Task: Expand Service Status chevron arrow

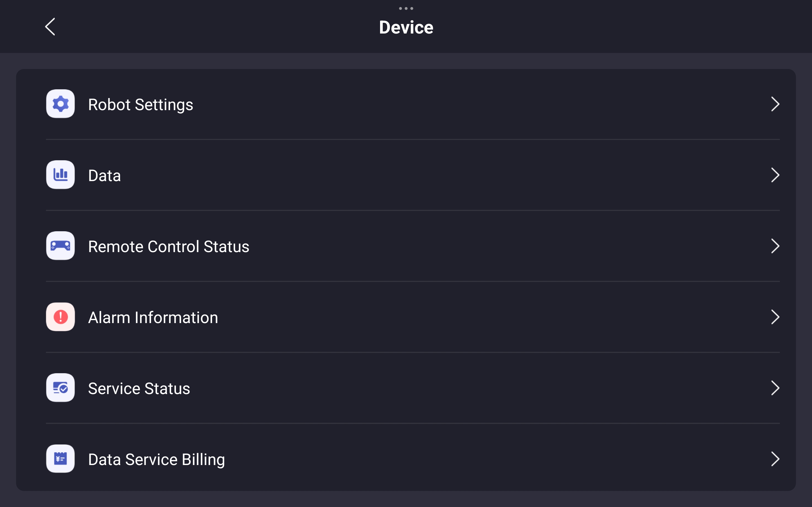Action: (775, 388)
